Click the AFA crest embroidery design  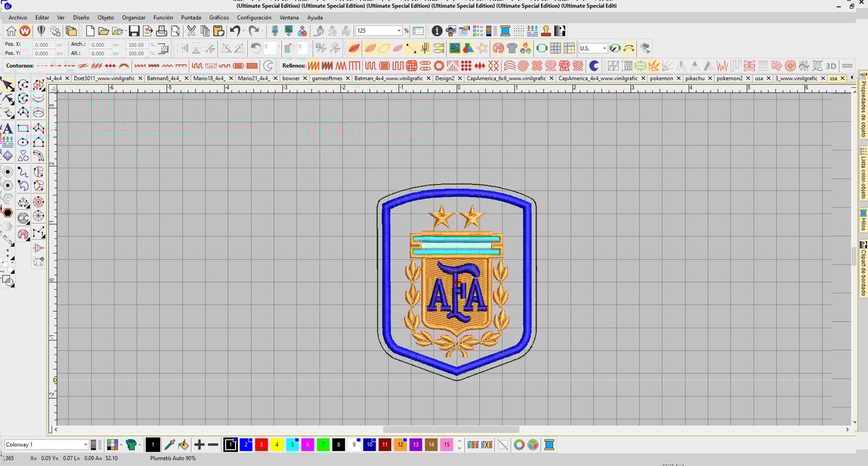[457, 282]
